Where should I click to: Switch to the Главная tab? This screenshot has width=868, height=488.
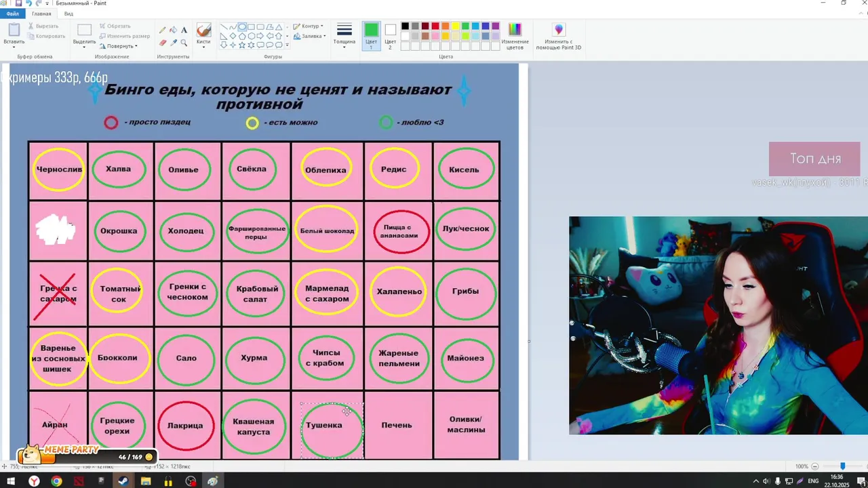point(41,14)
